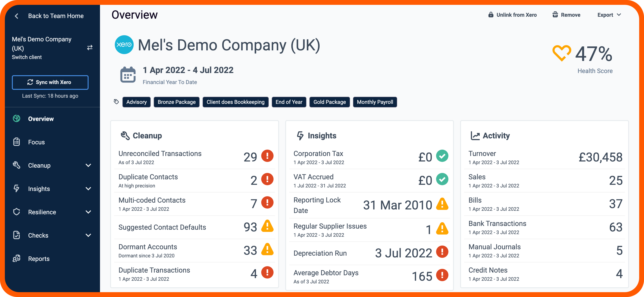The width and height of the screenshot is (644, 297).
Task: Click the tag icon before Advisory
Action: click(116, 102)
